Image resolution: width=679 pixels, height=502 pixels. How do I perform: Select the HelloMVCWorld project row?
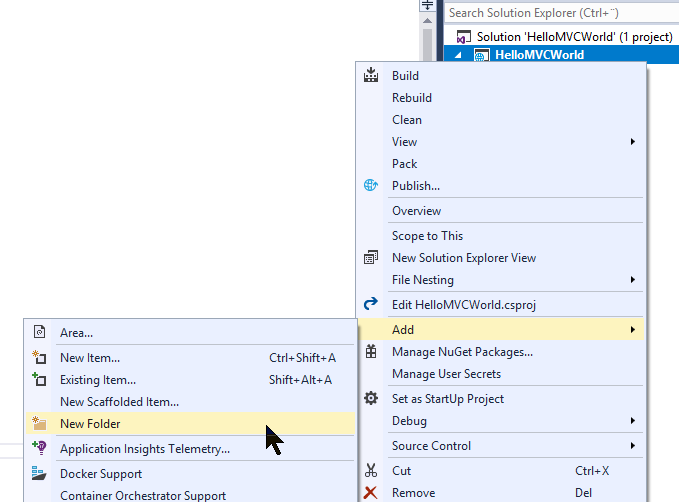point(562,55)
